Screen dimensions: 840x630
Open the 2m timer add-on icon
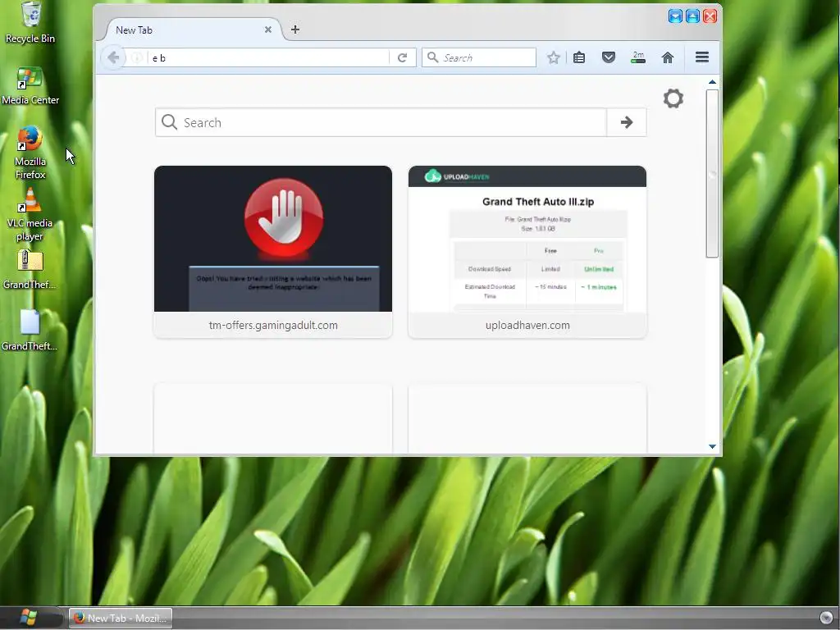coord(638,57)
